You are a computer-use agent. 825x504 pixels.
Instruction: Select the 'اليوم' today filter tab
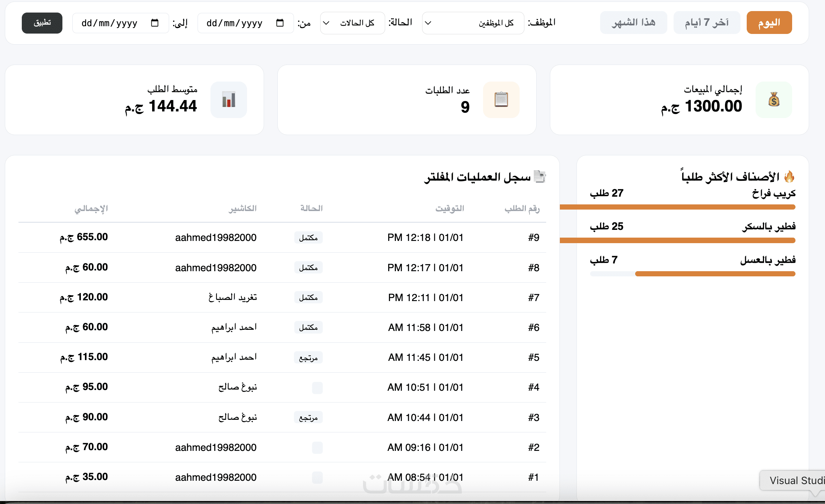click(x=769, y=23)
